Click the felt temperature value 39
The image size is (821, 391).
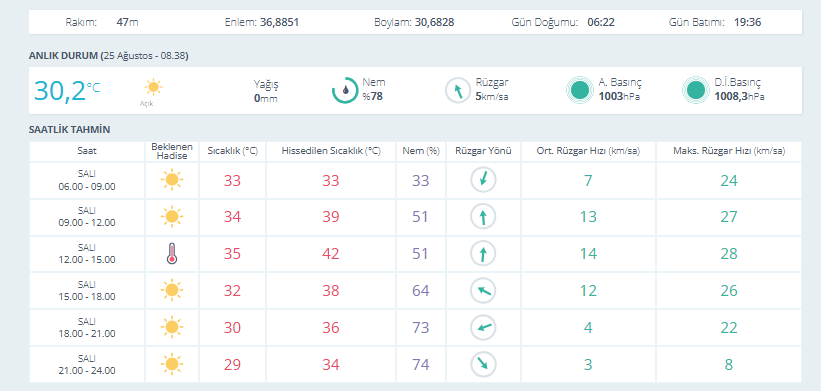[331, 217]
